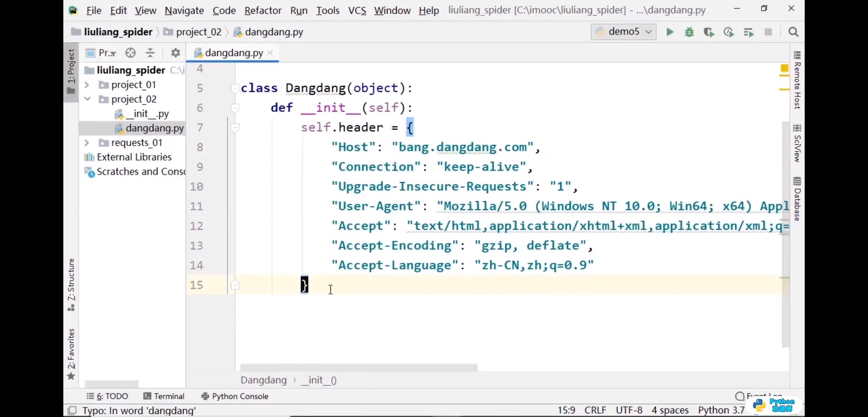The image size is (868, 417).
Task: Expand the project_01 folder
Action: pyautogui.click(x=87, y=85)
